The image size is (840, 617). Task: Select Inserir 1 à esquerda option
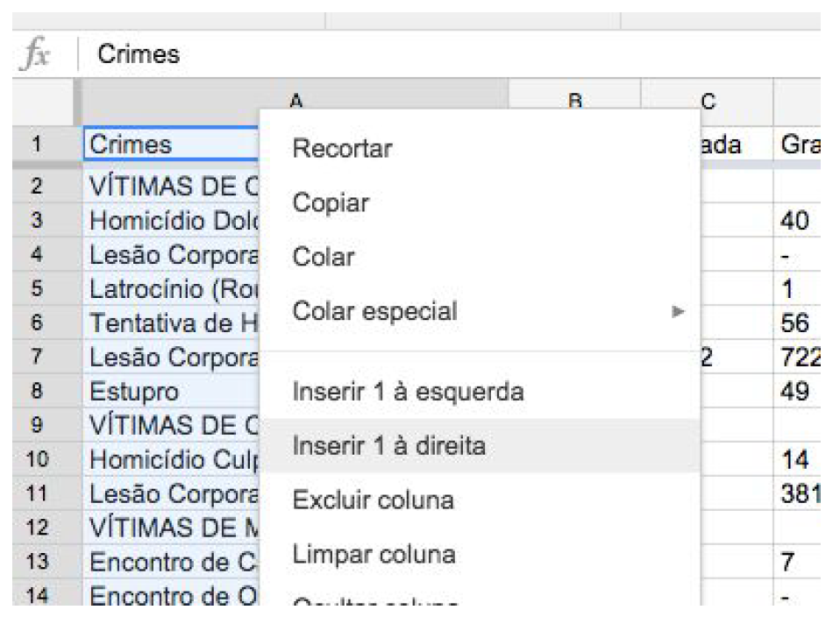coord(408,391)
